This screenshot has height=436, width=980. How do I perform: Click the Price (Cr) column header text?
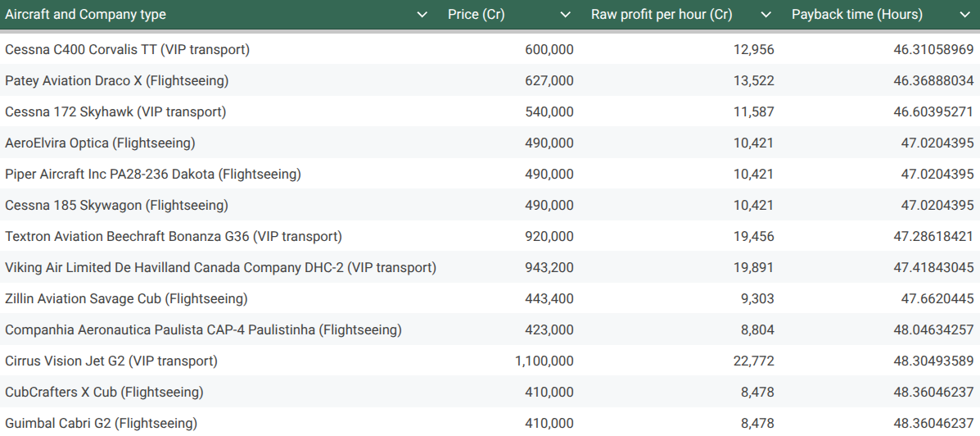tap(476, 15)
